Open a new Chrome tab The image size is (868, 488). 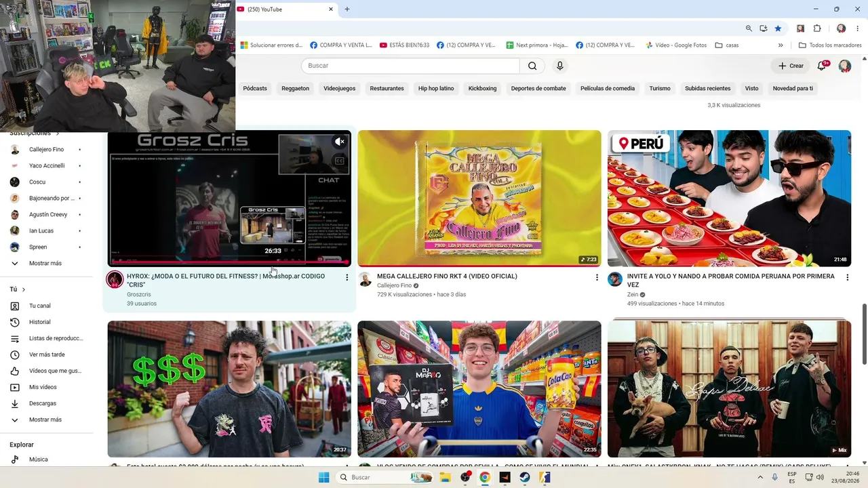point(347,9)
